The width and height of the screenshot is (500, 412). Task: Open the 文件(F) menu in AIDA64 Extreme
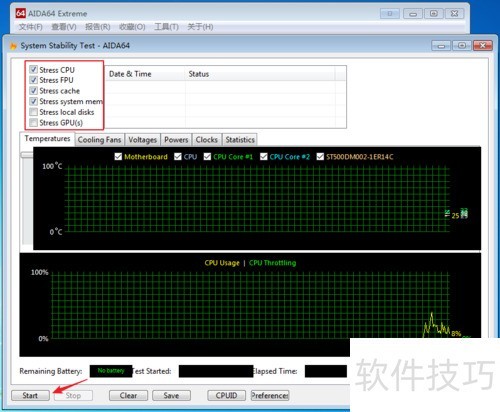[x=30, y=27]
